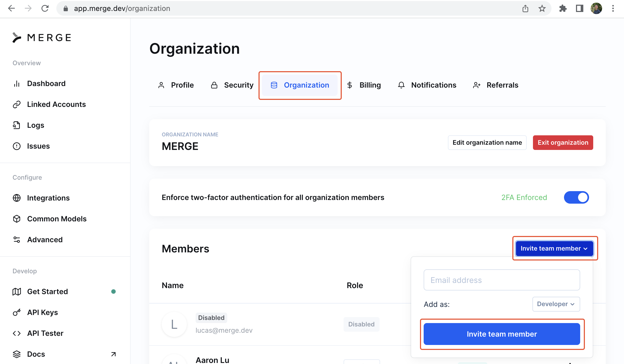Expand the Invite team member dropdown
Screen dimensions: 624x364
(x=554, y=248)
